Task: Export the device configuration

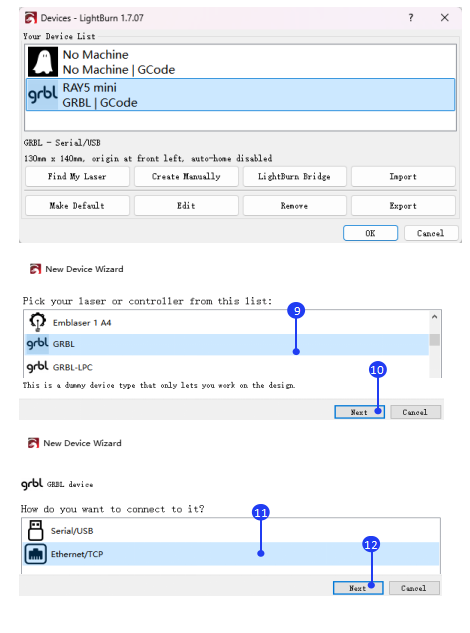Action: coord(403,205)
